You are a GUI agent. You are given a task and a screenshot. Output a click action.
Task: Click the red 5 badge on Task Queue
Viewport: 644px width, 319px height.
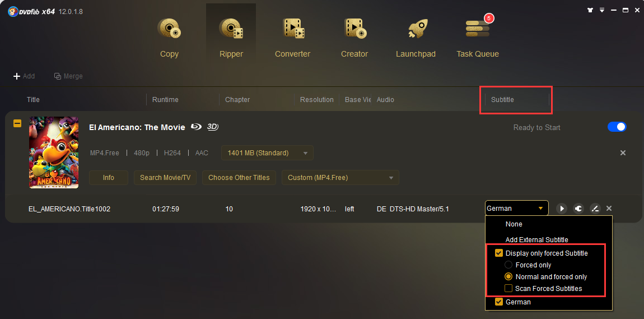coord(489,18)
